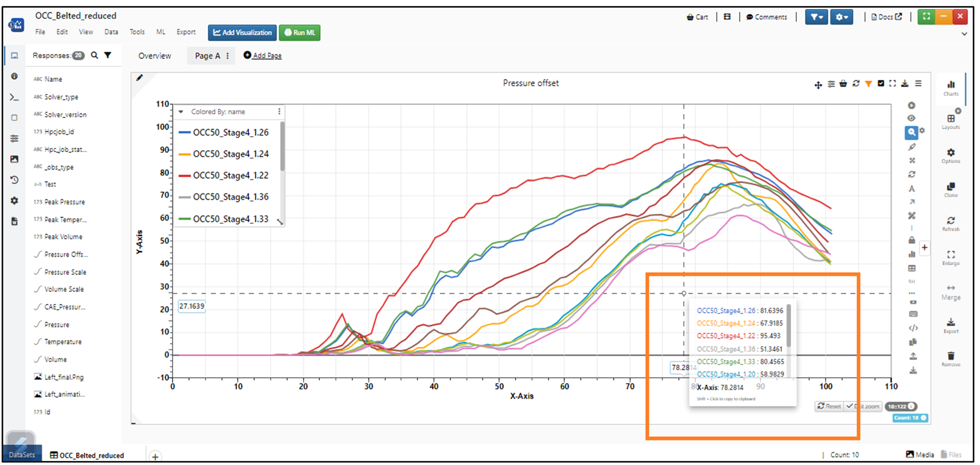Open the Charts panel icon
Screen dimensions: 980x465
click(x=951, y=85)
